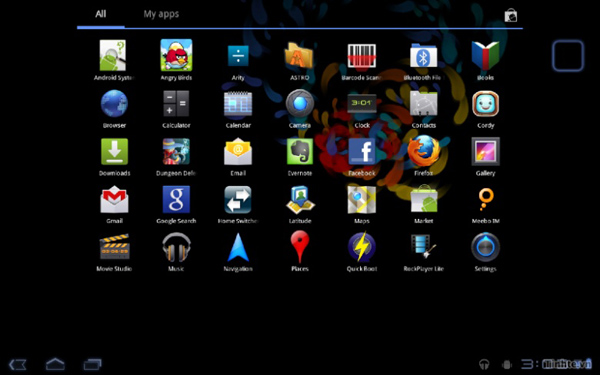Select the home screen preview outline
Screen dimensions: 600x375
coord(568,56)
